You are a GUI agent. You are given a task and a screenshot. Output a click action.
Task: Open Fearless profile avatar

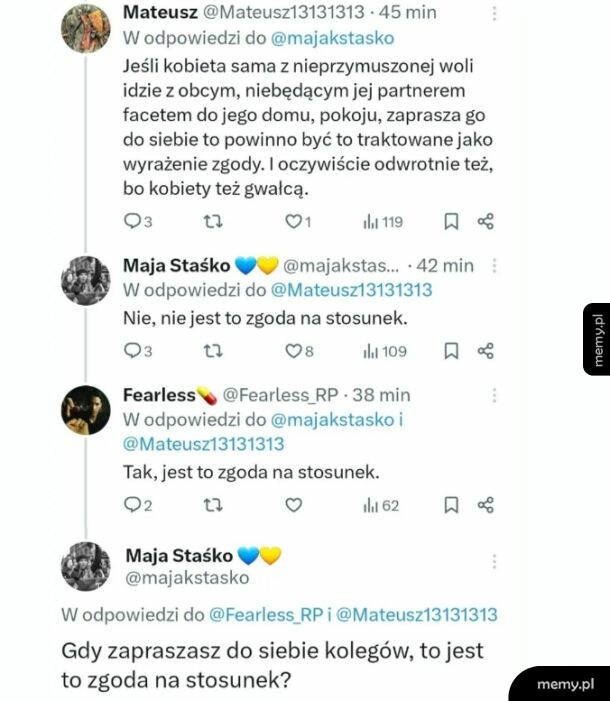85,410
